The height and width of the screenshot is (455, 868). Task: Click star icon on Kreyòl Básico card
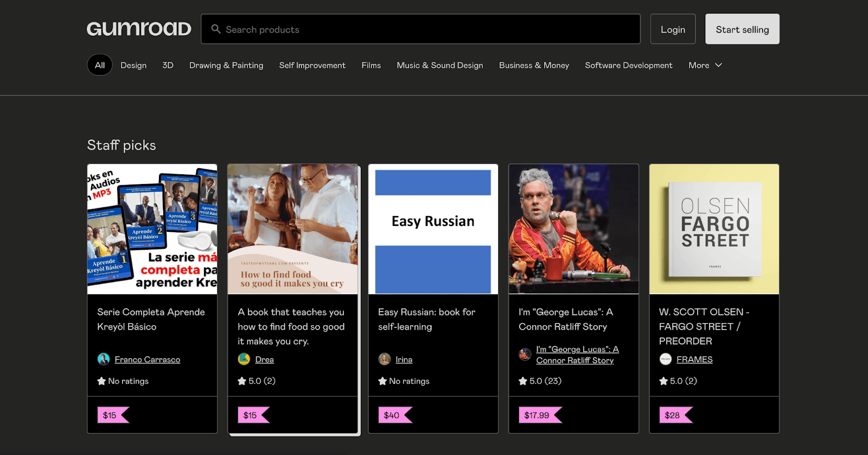101,381
